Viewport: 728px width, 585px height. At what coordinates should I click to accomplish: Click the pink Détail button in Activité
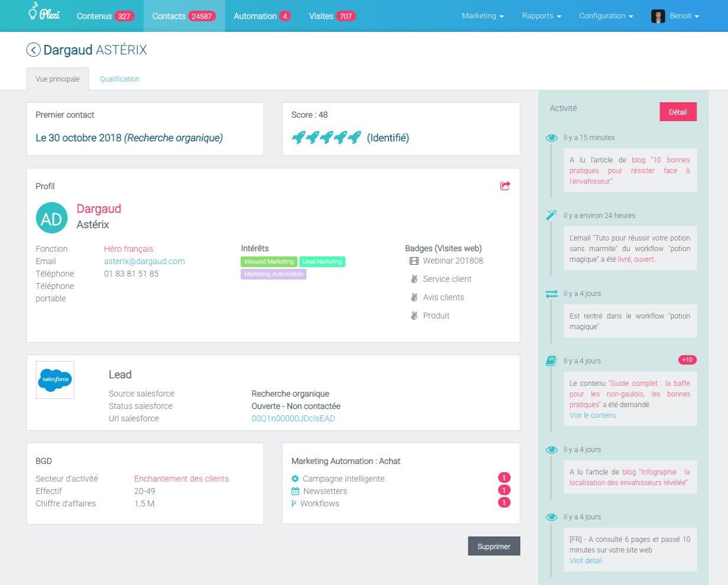pos(678,112)
